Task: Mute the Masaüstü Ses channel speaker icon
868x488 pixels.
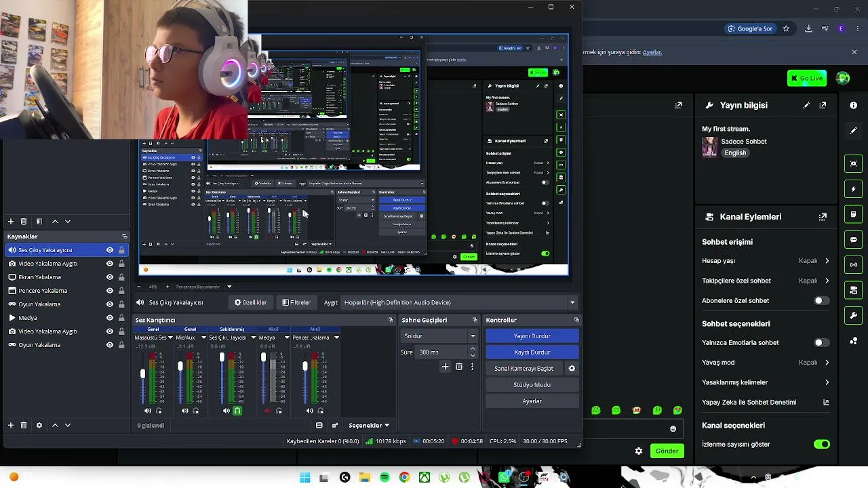Action: click(x=148, y=411)
